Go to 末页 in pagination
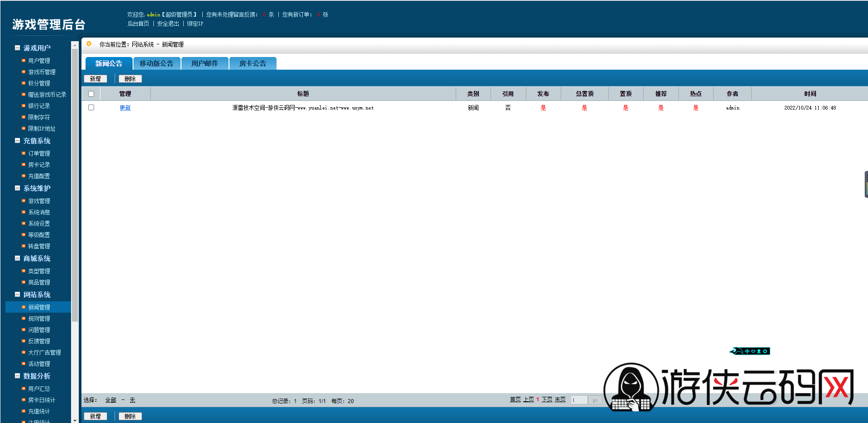 pos(560,399)
